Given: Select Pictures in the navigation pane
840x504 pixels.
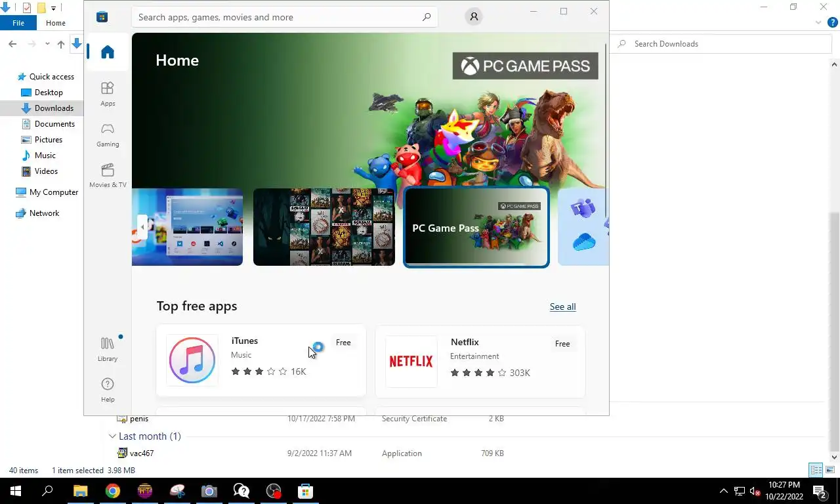Looking at the screenshot, I should click(x=49, y=140).
